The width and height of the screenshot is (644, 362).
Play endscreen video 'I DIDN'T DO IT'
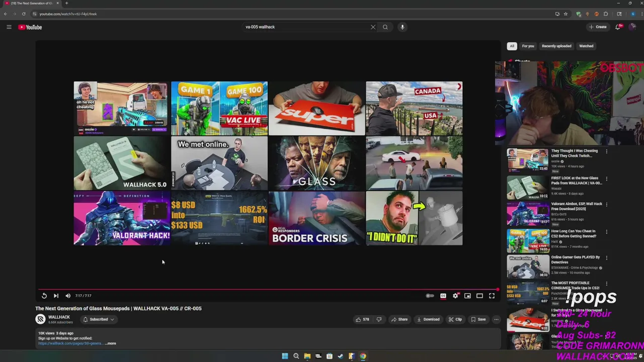[414, 218]
